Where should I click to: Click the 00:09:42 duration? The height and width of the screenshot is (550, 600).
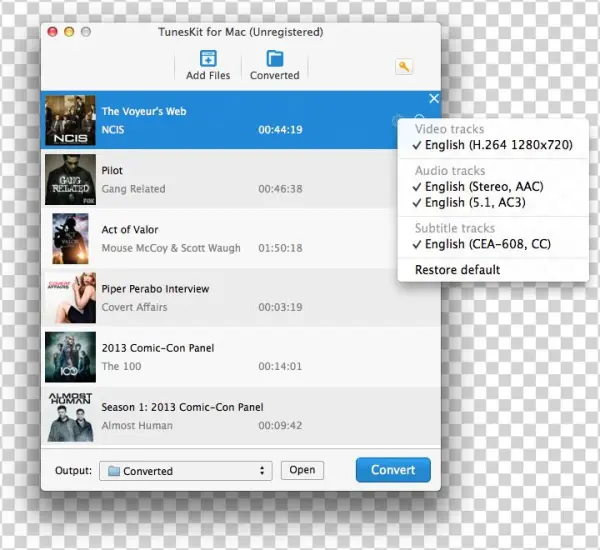280,426
